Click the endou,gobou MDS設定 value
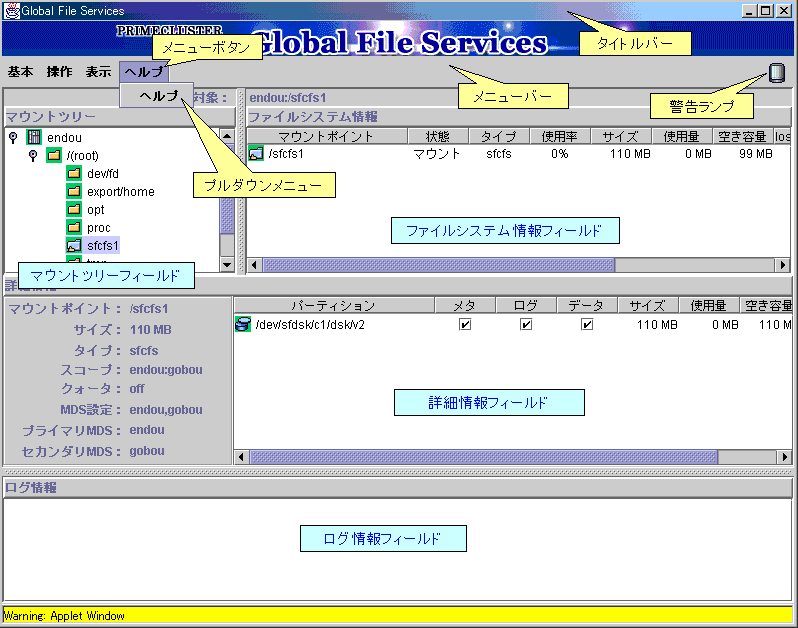The height and width of the screenshot is (628, 798). point(166,410)
